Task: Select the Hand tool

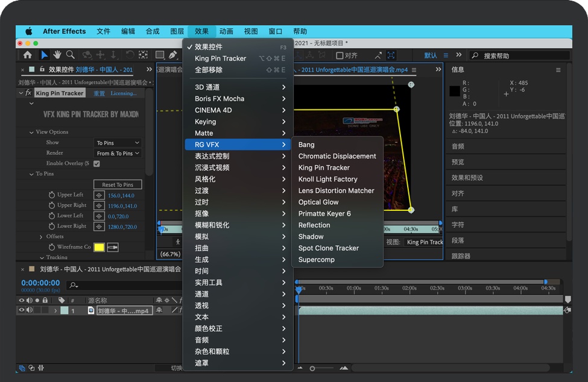Action: (57, 55)
